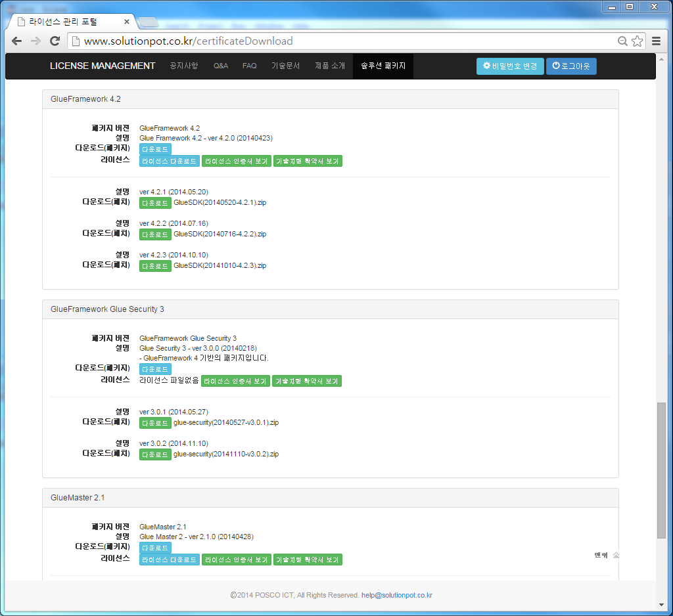
Task: Click the file name GlueSDK(20140716-4.2.2).zip
Action: [x=220, y=234]
